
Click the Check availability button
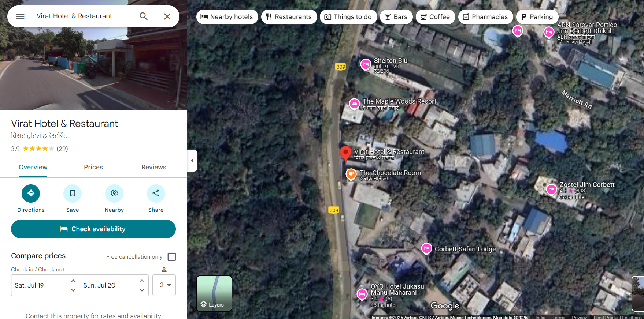pyautogui.click(x=93, y=229)
